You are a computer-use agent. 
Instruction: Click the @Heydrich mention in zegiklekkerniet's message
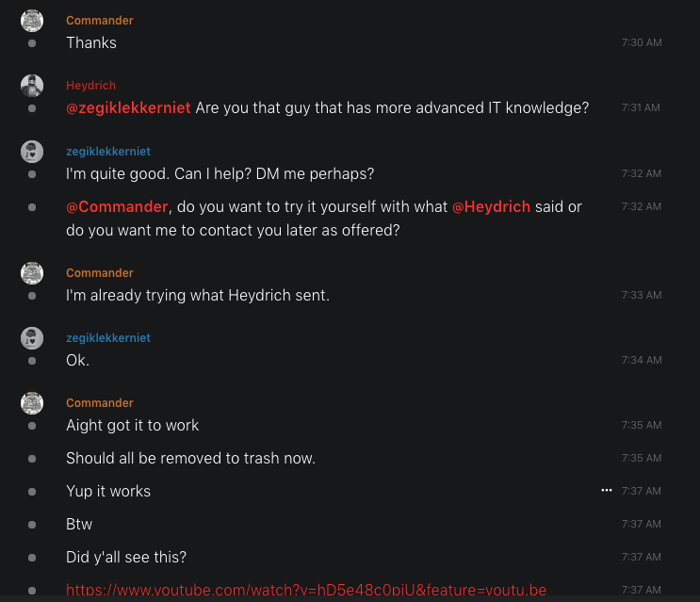click(491, 206)
